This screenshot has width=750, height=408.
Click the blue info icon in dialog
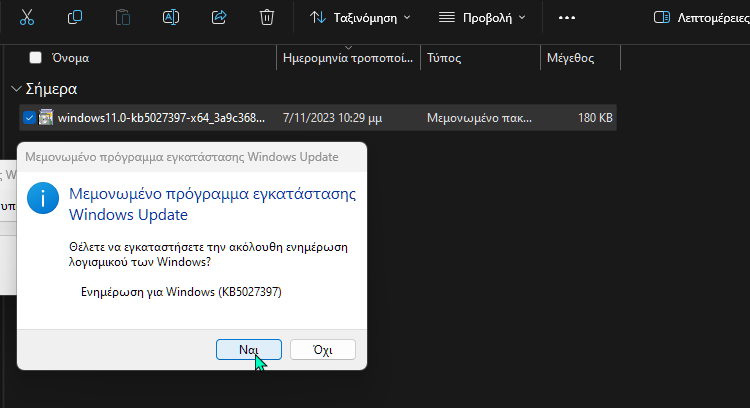pyautogui.click(x=43, y=198)
